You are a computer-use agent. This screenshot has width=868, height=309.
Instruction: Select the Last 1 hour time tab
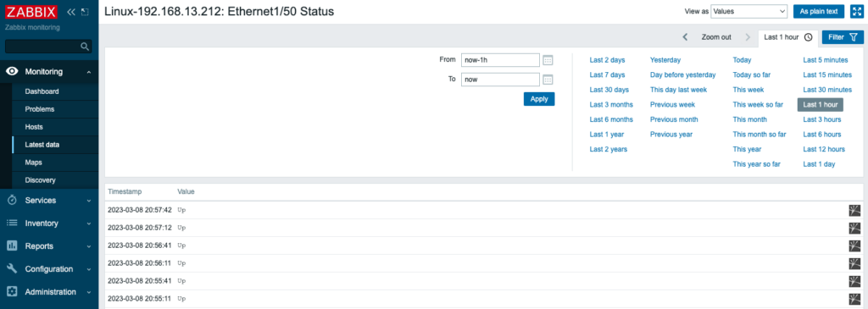coord(787,37)
